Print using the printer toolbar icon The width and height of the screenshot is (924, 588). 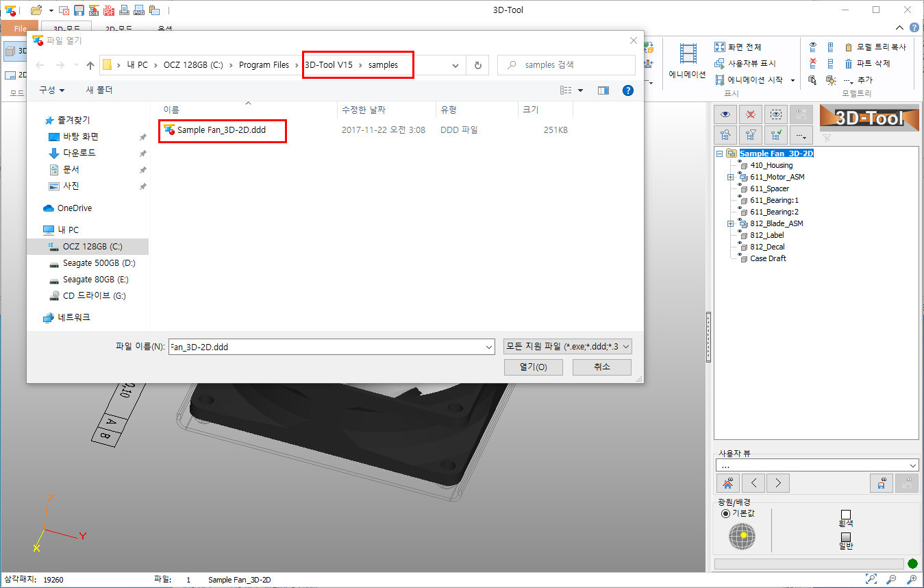[124, 10]
